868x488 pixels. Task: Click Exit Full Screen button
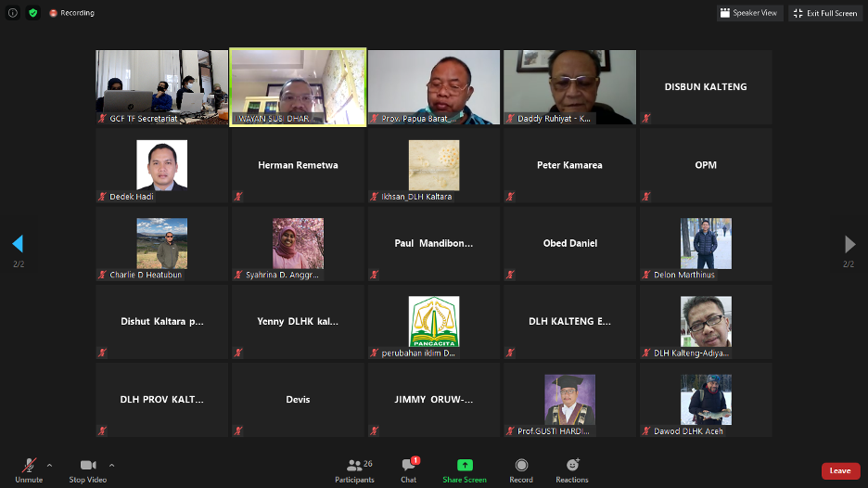click(825, 13)
